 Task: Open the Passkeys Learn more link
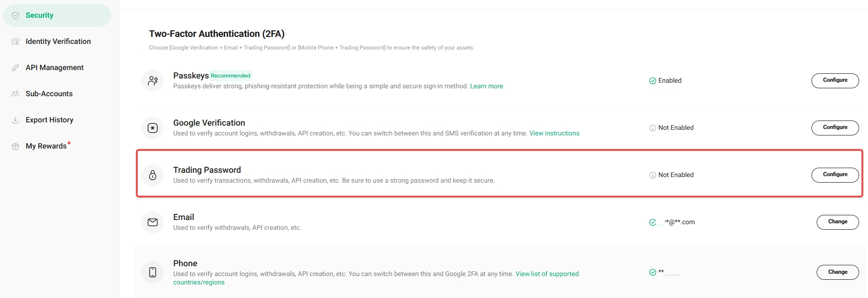pos(486,86)
